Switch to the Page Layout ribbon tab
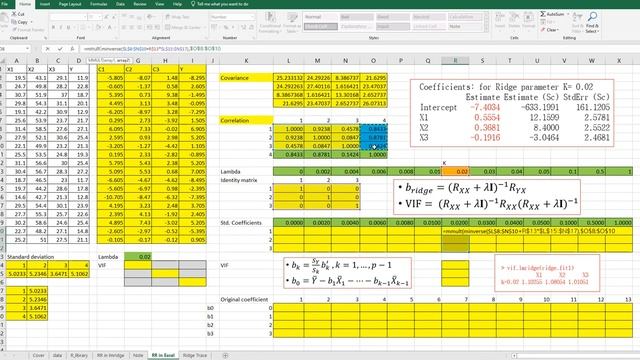Image resolution: width=640 pixels, height=360 pixels. pos(70,4)
